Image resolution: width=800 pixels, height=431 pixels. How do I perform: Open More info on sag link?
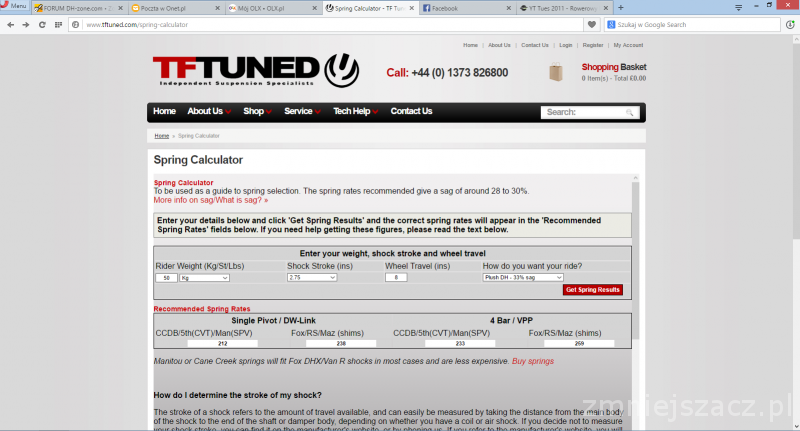(211, 200)
